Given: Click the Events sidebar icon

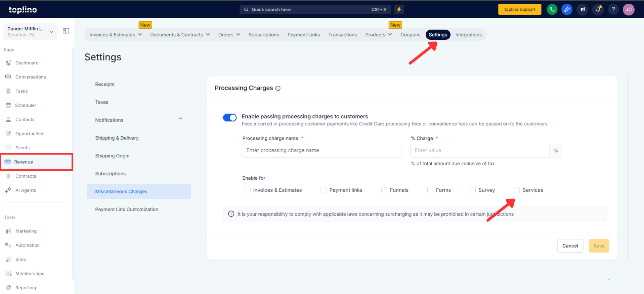Looking at the screenshot, I should (8, 148).
